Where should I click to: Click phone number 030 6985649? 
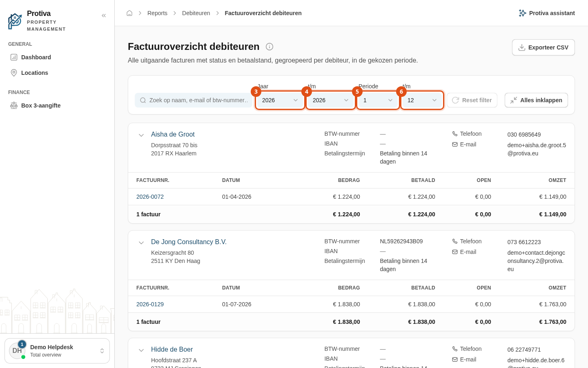click(524, 135)
